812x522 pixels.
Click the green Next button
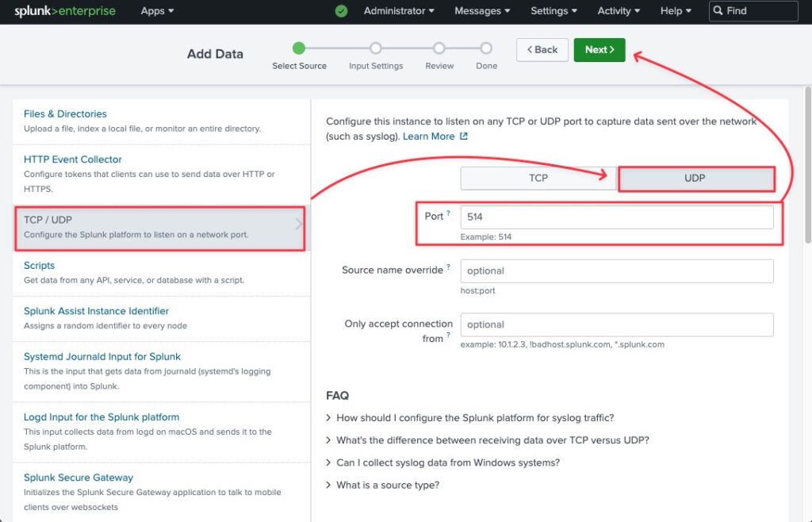tap(599, 50)
